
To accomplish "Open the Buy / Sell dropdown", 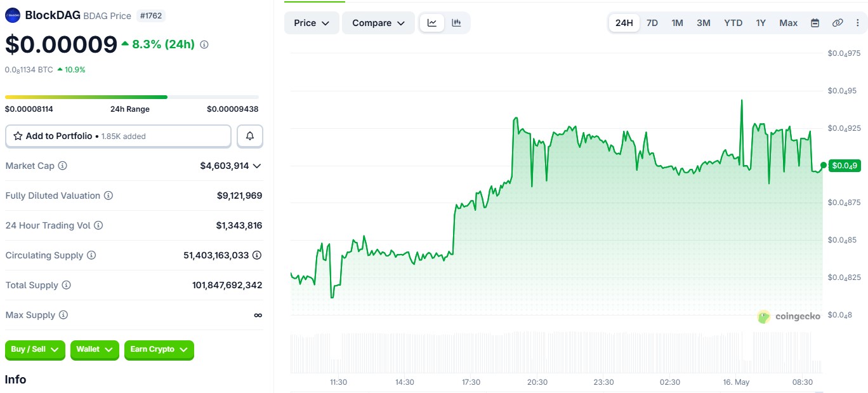I will (x=35, y=350).
